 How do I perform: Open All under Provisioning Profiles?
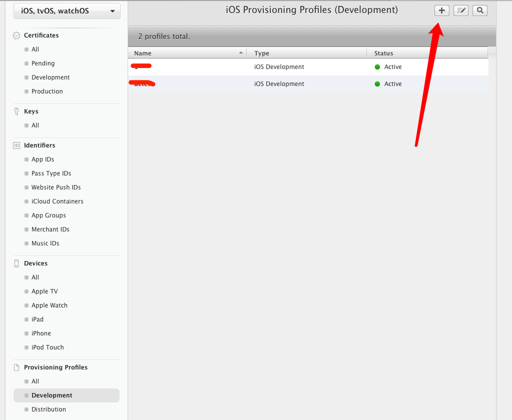(x=35, y=381)
